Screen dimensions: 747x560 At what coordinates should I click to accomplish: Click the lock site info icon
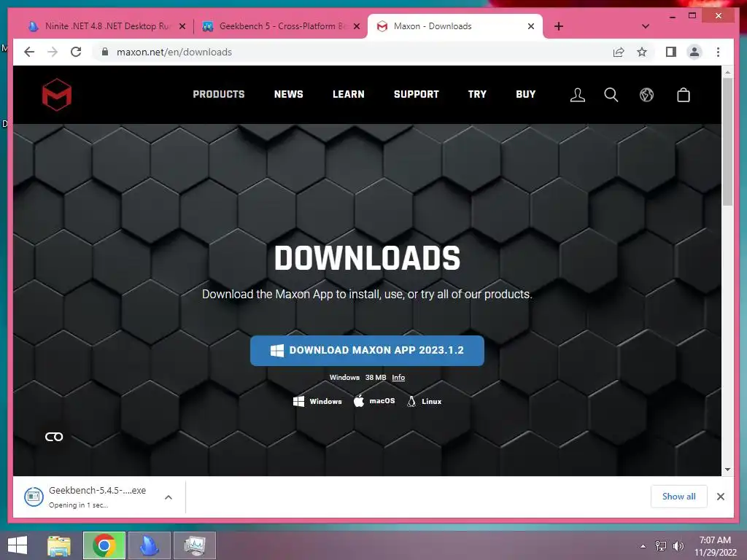(x=105, y=52)
